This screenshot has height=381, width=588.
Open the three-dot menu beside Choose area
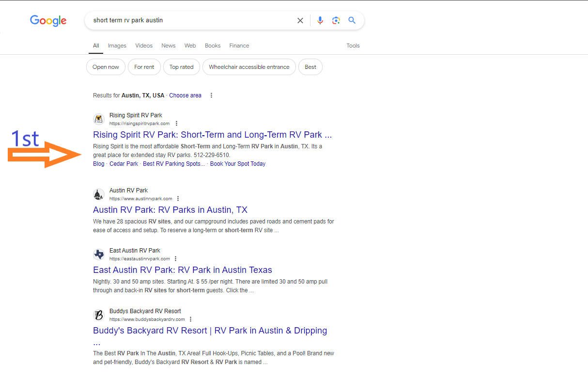211,95
